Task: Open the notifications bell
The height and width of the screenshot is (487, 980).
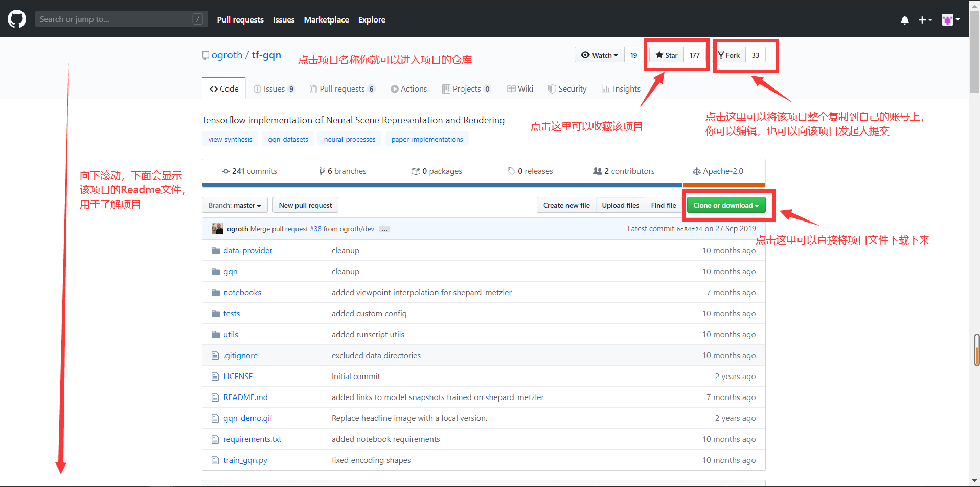Action: click(x=904, y=20)
